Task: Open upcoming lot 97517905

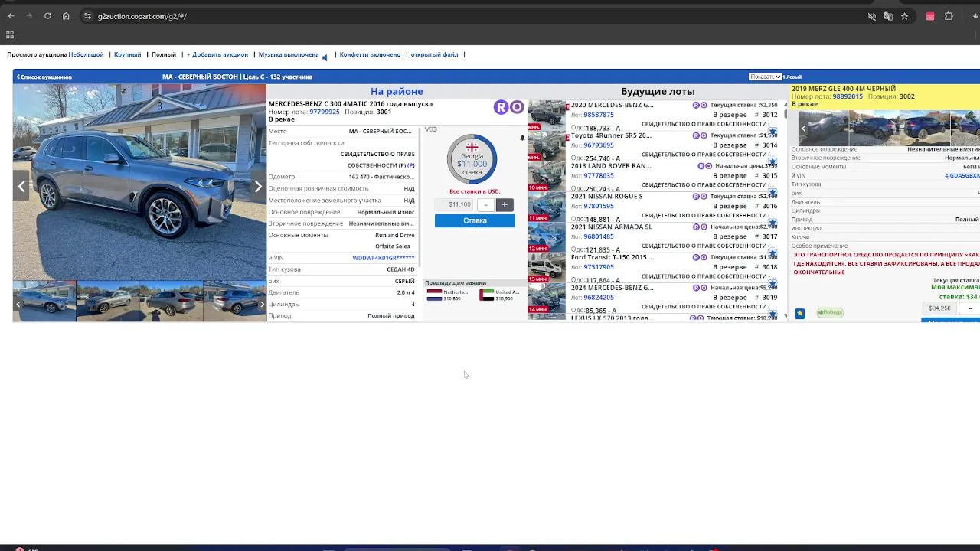Action: pyautogui.click(x=599, y=267)
